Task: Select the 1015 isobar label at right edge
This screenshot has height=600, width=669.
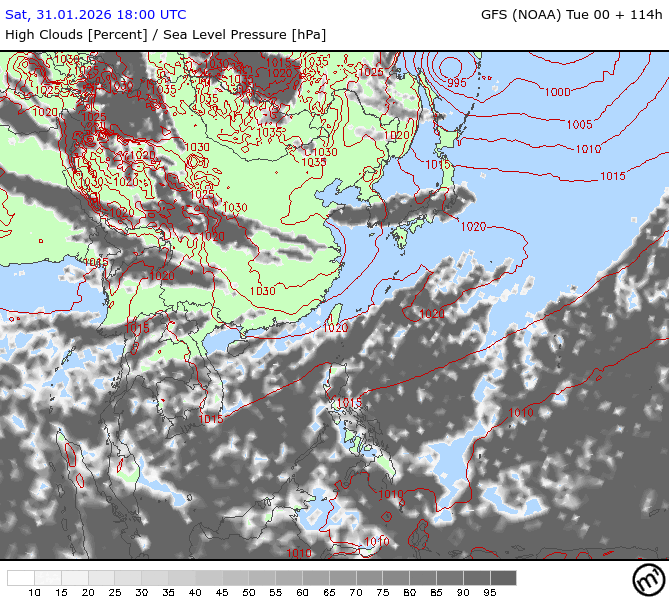Action: tap(612, 176)
